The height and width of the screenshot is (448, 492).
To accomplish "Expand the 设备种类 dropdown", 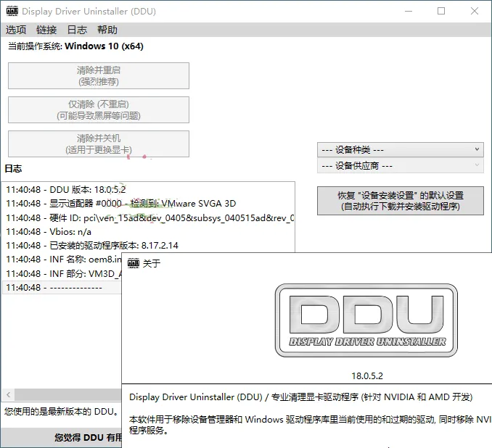I will (400, 149).
